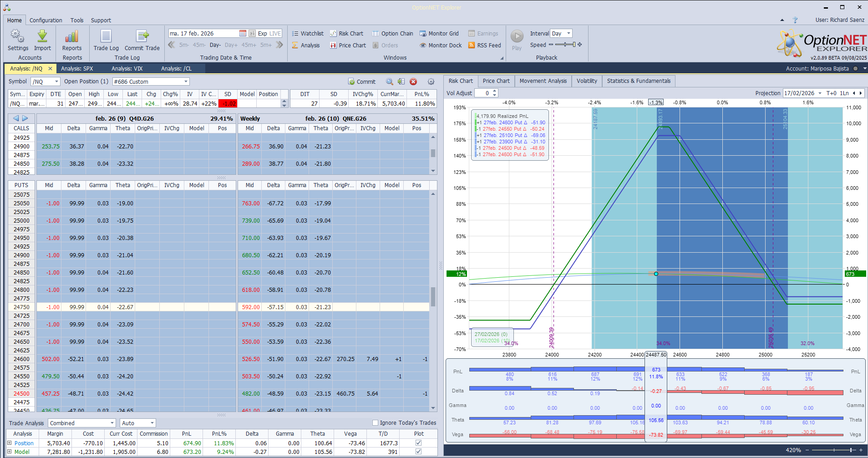Toggle the Exp button in date toolbar

pyautogui.click(x=262, y=33)
